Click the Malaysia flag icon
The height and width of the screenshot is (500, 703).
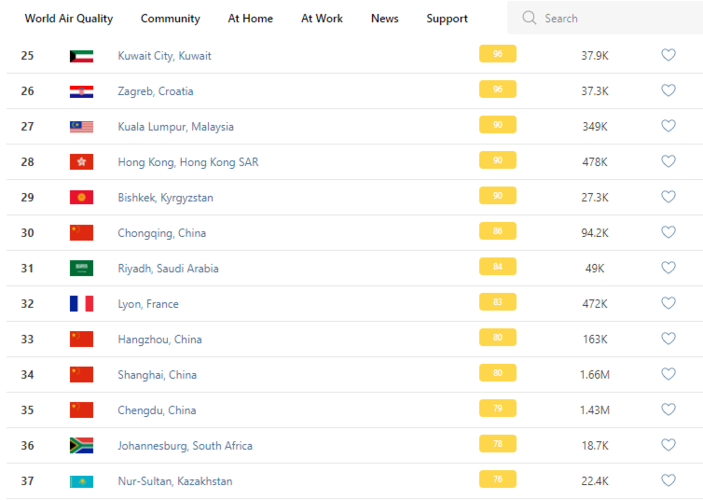tap(81, 127)
